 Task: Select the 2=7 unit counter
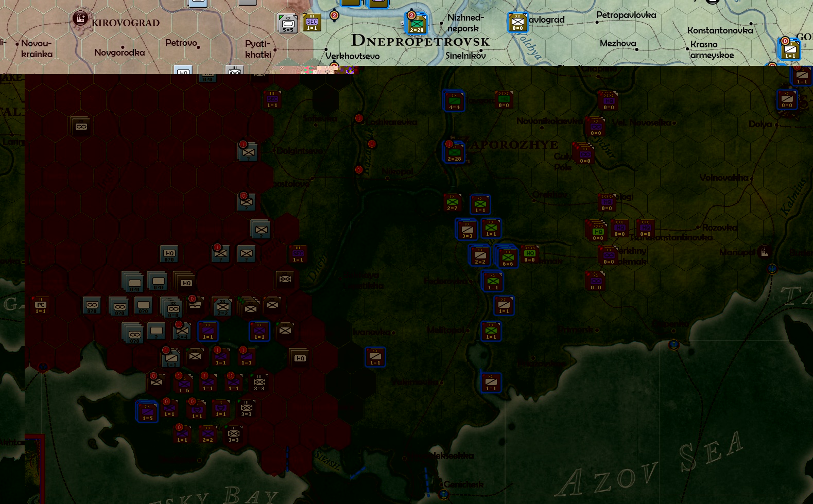point(452,202)
